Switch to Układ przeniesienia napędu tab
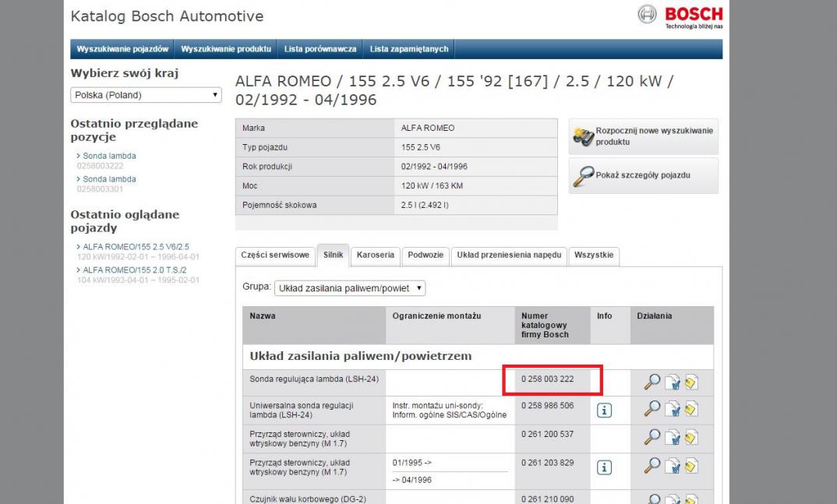Viewport: 837px width, 504px height. pos(509,256)
